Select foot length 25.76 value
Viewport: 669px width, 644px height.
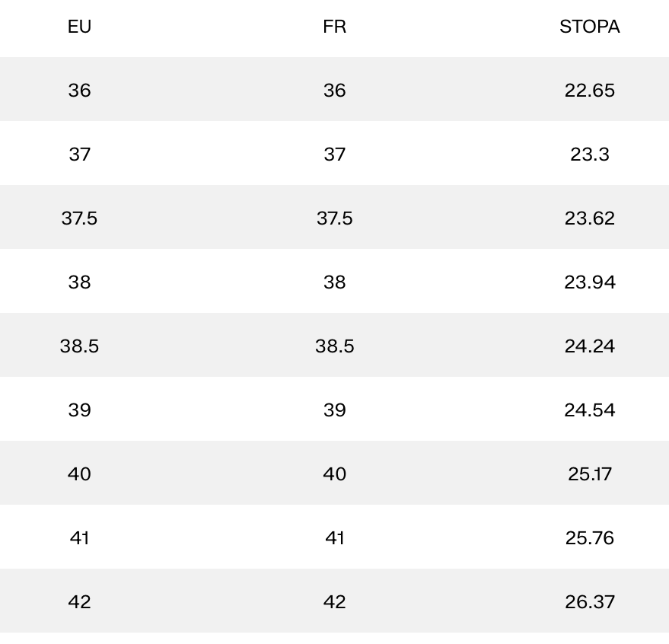point(589,538)
